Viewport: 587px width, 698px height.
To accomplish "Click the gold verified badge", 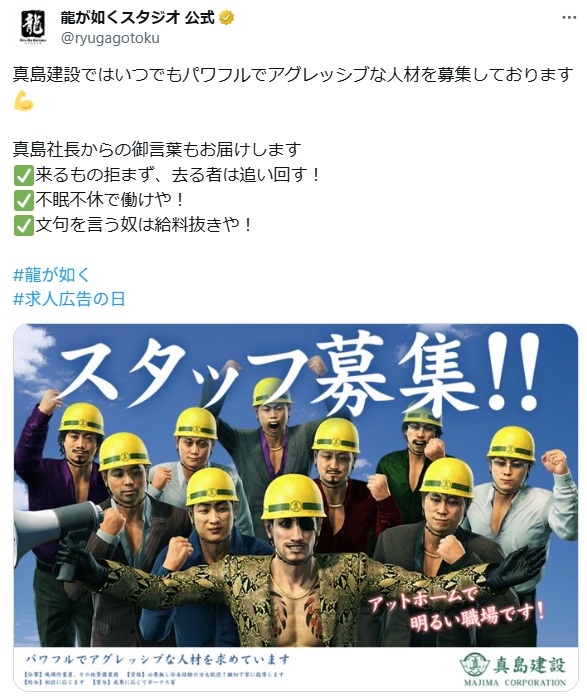I will point(227,18).
